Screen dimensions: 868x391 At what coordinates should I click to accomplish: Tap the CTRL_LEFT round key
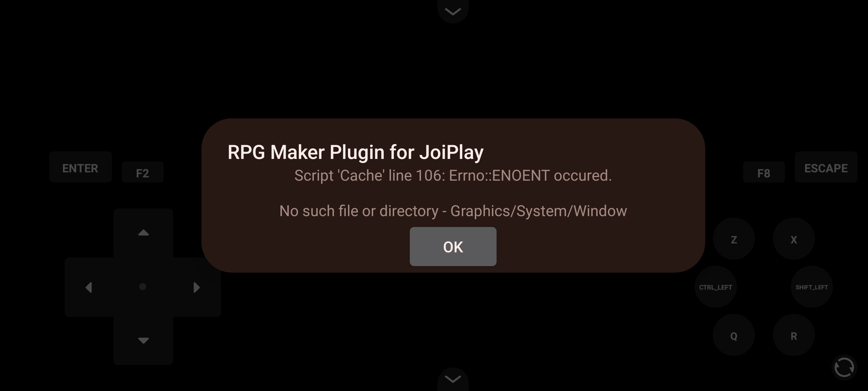[x=716, y=287]
